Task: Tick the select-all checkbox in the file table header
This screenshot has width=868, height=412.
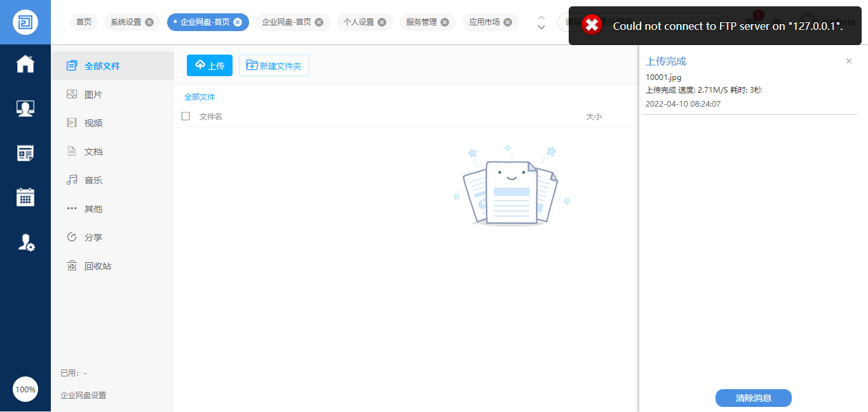Action: tap(186, 116)
